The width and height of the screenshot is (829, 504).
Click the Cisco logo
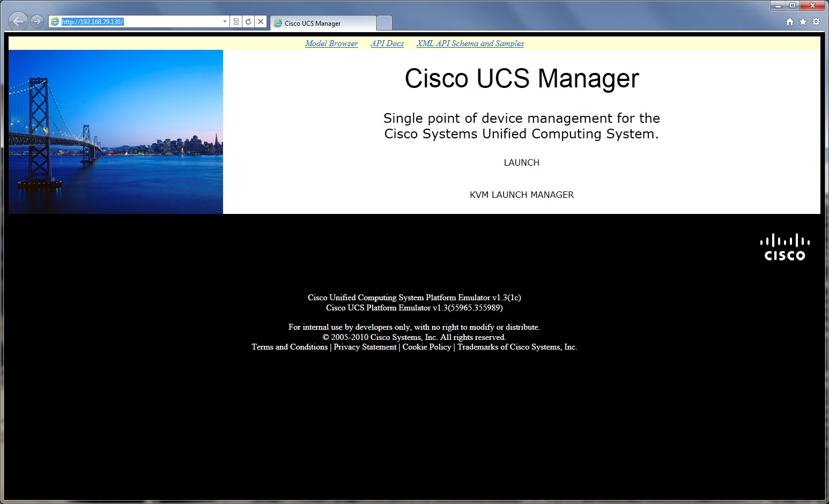(784, 247)
